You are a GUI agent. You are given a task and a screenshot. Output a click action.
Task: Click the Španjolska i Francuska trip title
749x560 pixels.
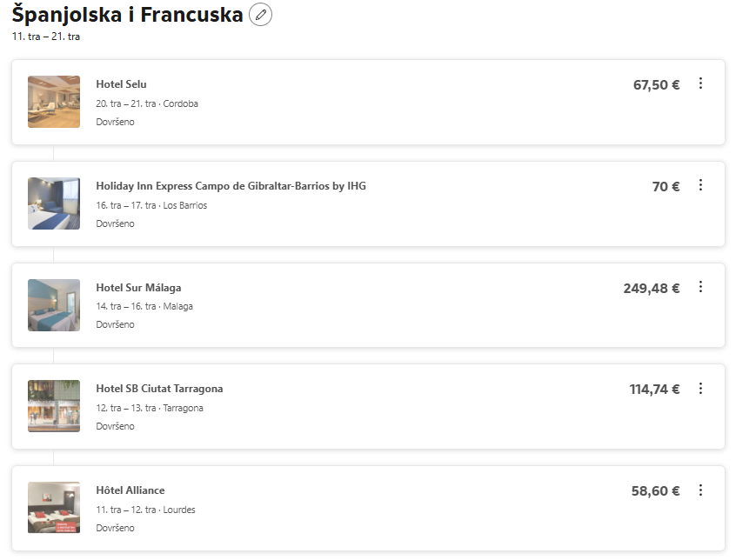coord(128,14)
